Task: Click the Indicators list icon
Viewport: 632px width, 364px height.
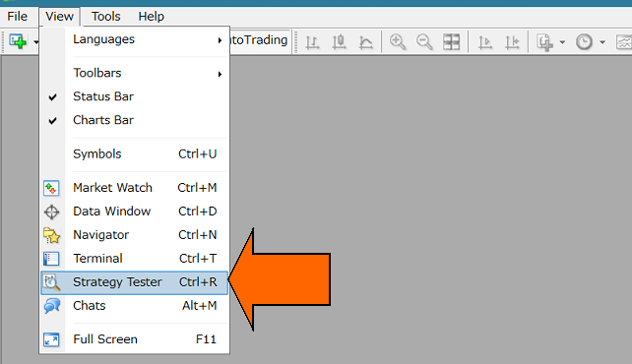Action: point(544,42)
